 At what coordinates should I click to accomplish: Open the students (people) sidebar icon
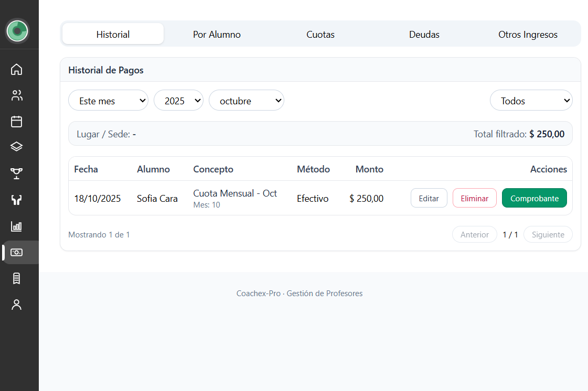[x=17, y=95]
